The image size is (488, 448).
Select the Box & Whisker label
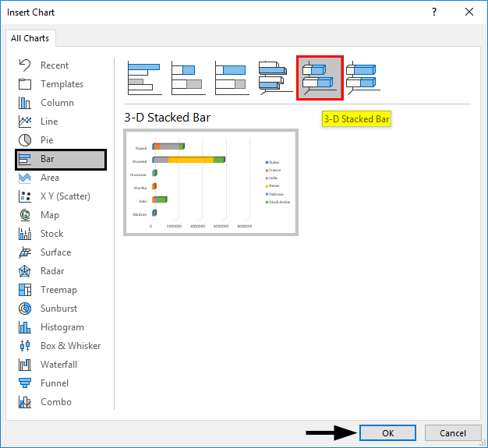(71, 346)
